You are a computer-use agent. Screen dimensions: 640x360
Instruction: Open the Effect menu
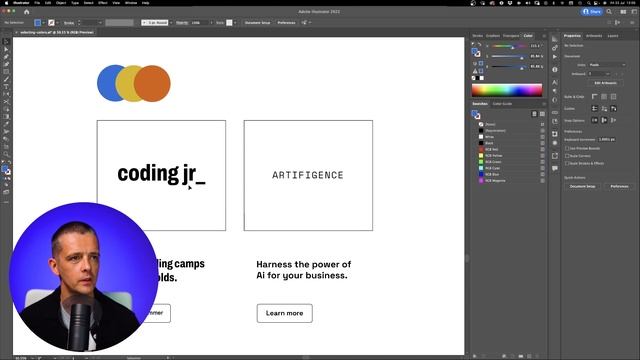103,3
